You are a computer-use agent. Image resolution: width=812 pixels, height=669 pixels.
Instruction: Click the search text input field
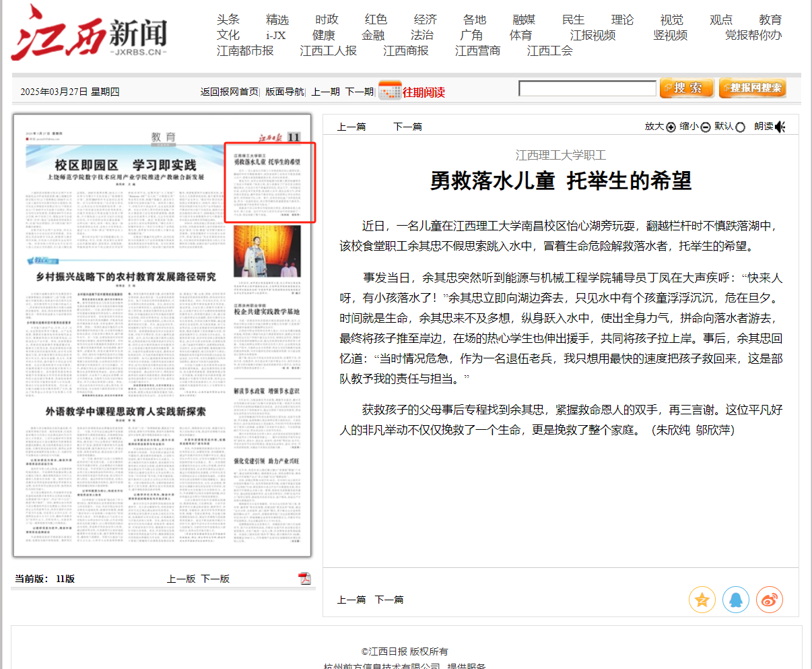click(x=587, y=88)
